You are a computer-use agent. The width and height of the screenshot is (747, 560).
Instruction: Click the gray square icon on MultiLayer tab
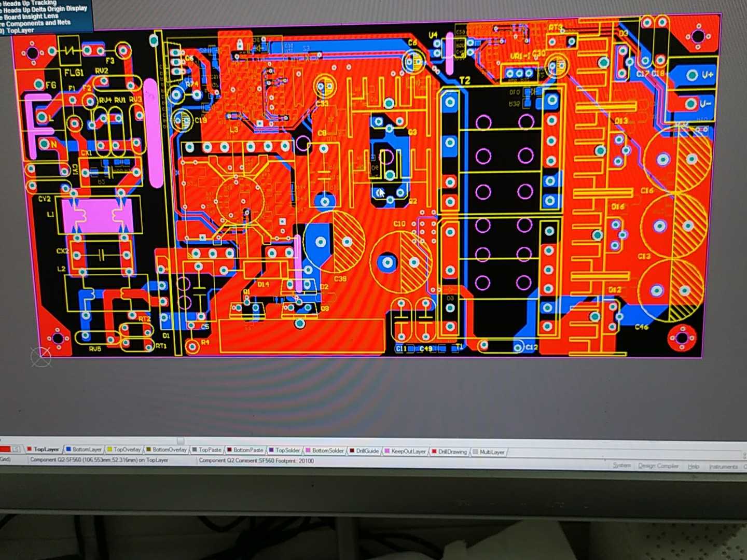tap(475, 451)
